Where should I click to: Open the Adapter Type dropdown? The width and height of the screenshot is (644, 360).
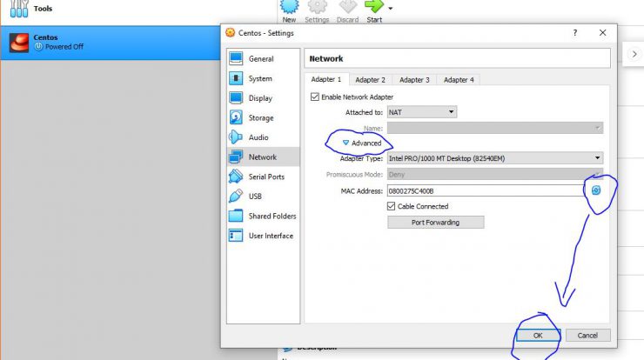pos(495,158)
